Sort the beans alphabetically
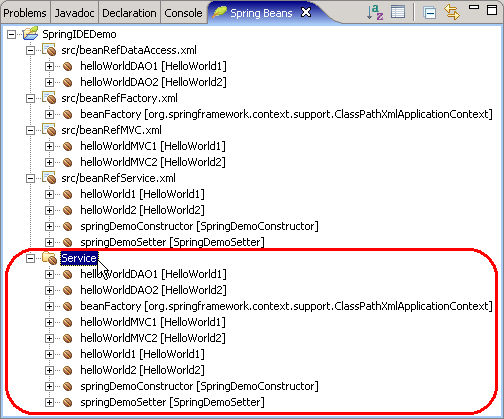Image resolution: width=504 pixels, height=419 pixels. coord(375,12)
